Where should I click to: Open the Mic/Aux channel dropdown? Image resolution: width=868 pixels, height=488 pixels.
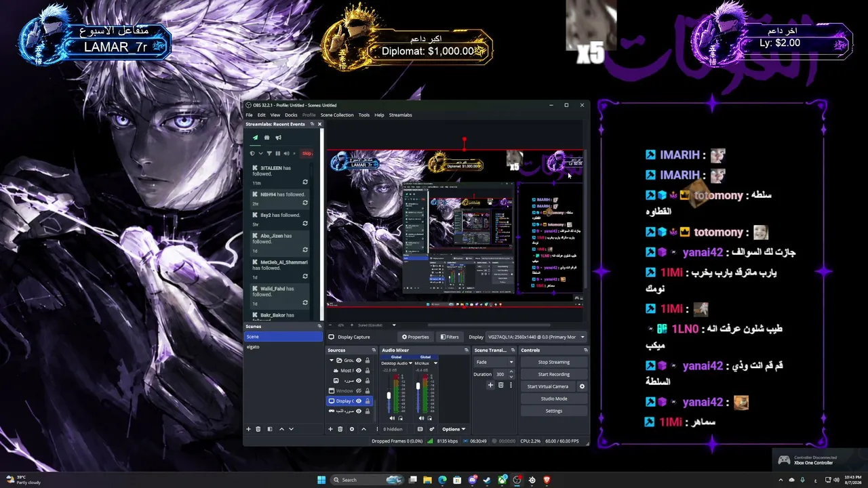pos(435,363)
